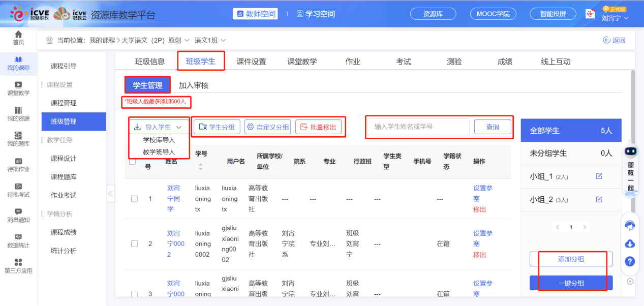Click edit icon beside 小组_1
The height and width of the screenshot is (306, 644).
(x=599, y=176)
